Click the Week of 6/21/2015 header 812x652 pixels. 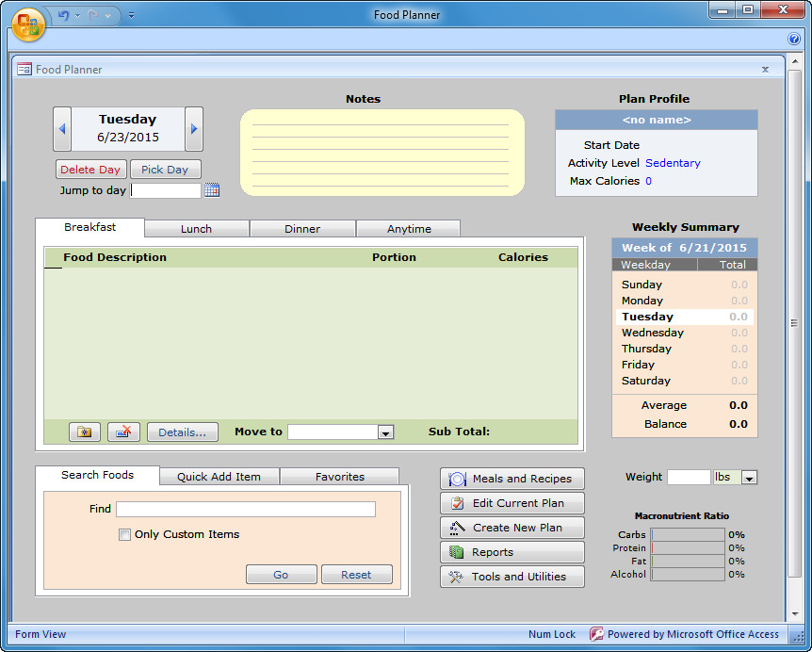[x=685, y=248]
